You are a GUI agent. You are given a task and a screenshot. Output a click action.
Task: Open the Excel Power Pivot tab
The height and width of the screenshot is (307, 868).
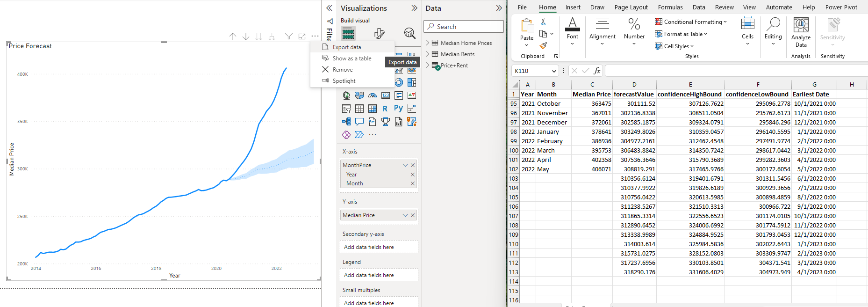(x=841, y=7)
